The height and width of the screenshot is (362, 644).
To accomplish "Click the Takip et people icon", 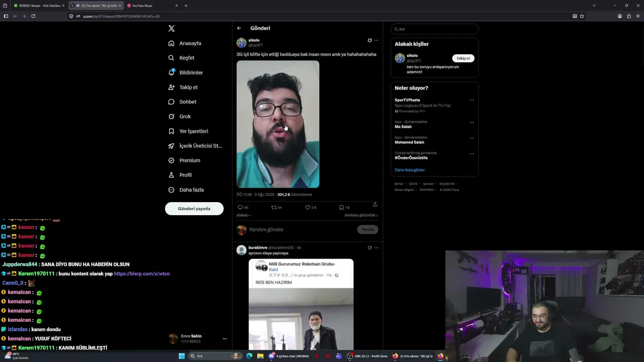I will click(171, 87).
